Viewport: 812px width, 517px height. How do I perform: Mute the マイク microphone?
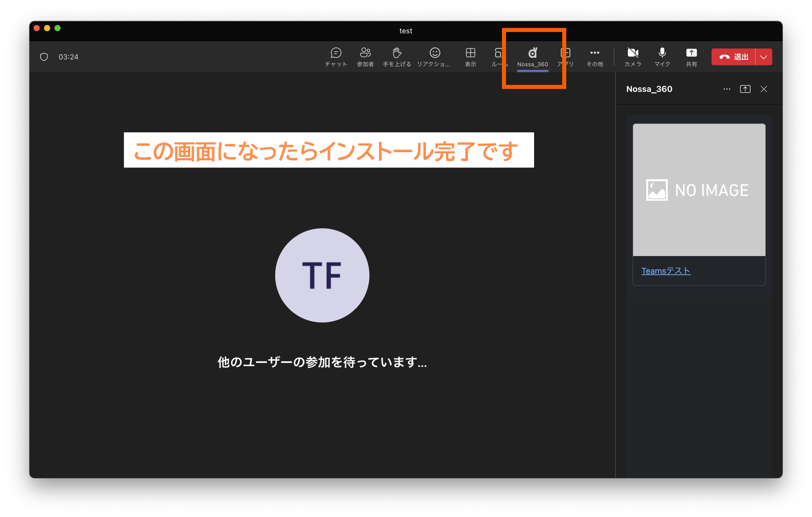[662, 57]
